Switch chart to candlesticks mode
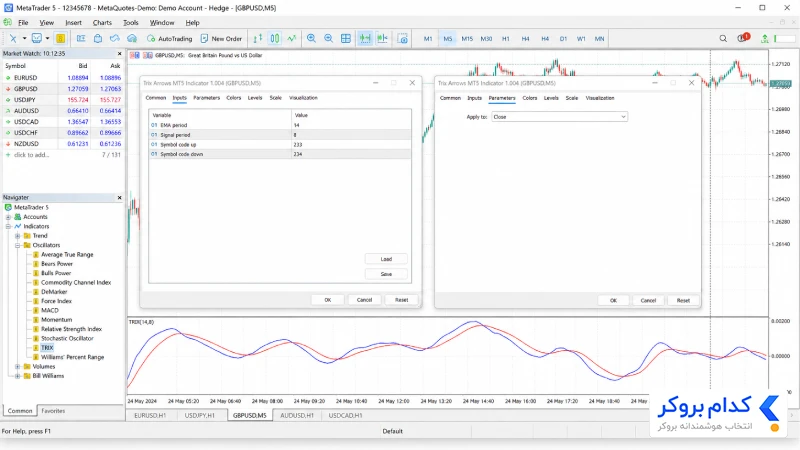800x450 pixels. 274,39
